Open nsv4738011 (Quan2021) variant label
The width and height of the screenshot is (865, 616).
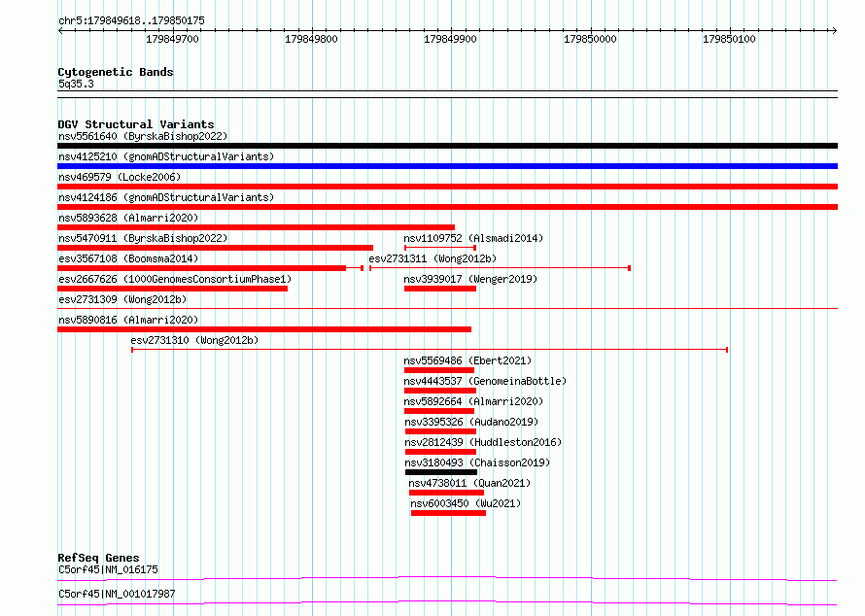(x=469, y=483)
